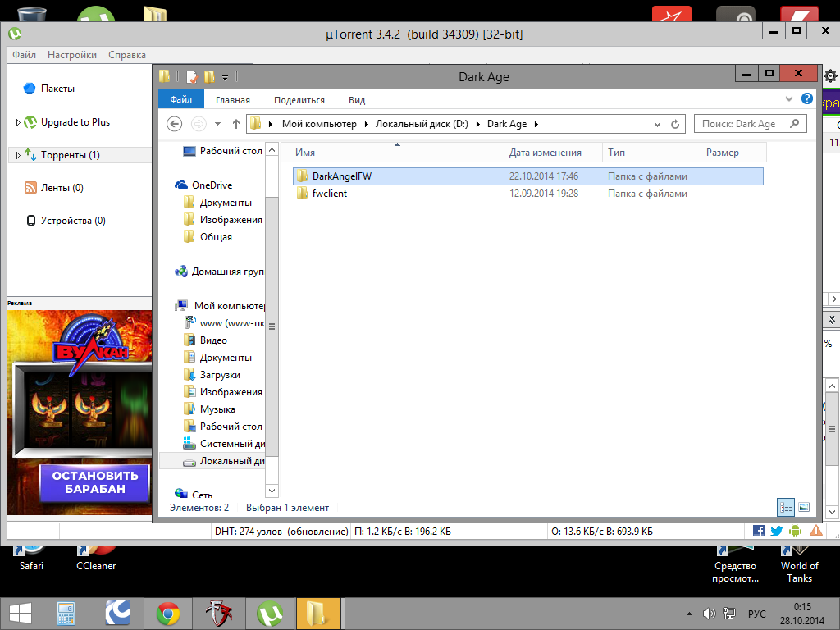Screen dimensions: 840x630
Task: Switch to details view in status bar
Action: [x=786, y=507]
